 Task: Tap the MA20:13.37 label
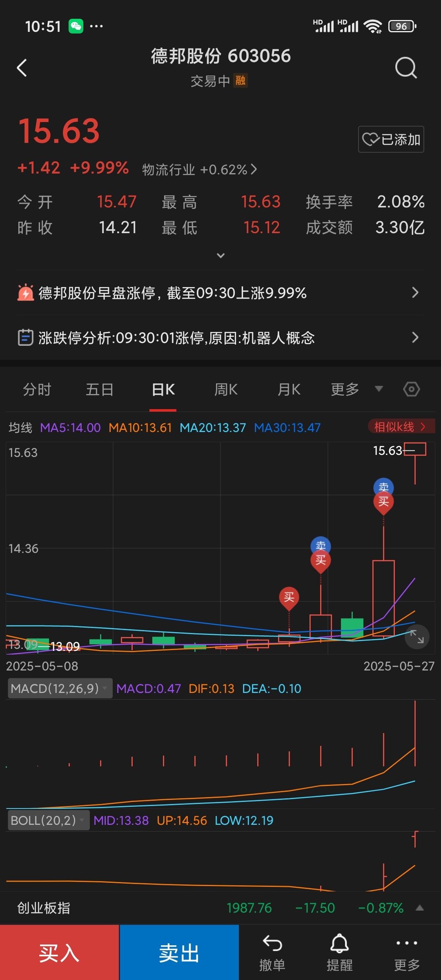[213, 428]
